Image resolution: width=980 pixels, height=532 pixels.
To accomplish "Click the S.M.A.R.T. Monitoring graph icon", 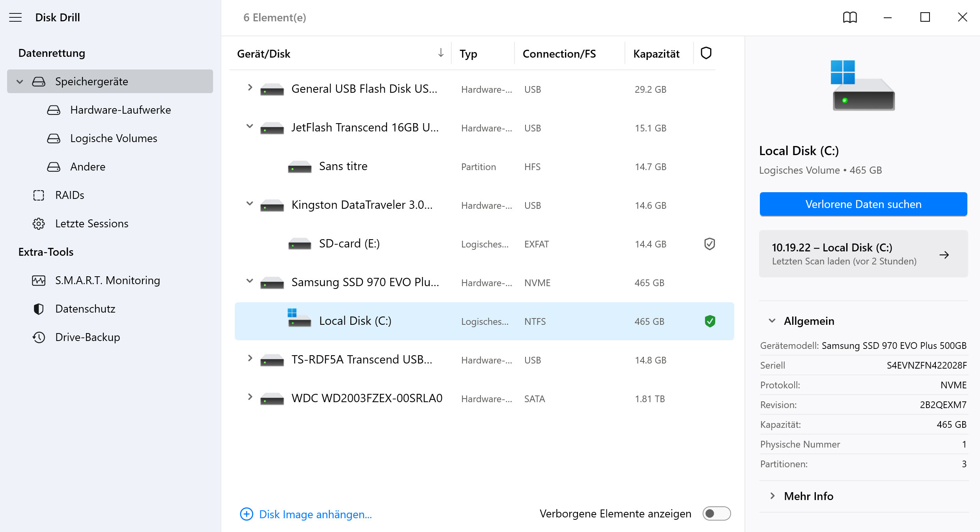I will 39,280.
